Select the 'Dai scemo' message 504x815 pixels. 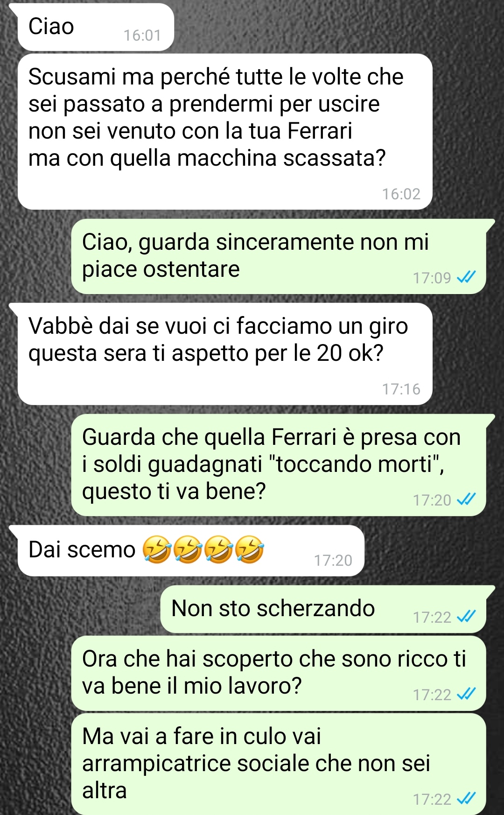click(191, 550)
